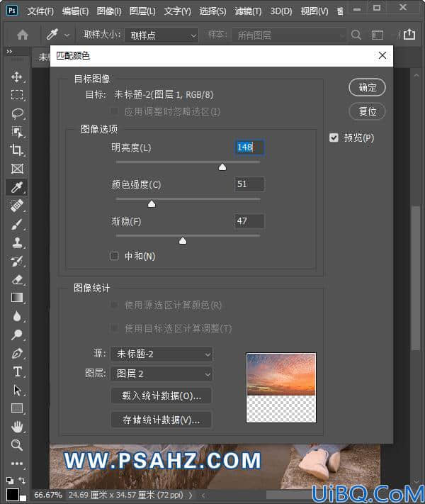Select the Dodge tool
The image size is (425, 504).
tap(17, 335)
